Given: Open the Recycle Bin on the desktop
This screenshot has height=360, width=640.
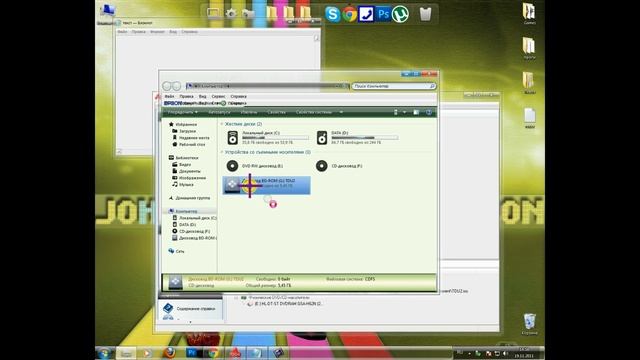Looking at the screenshot, I should point(529,324).
